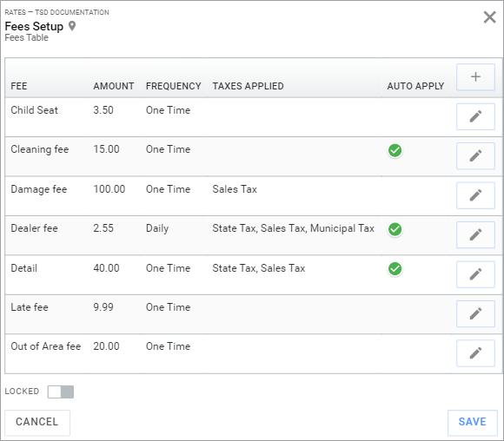Save the fees setup
Viewport: 504px width, 441px height.
[472, 422]
